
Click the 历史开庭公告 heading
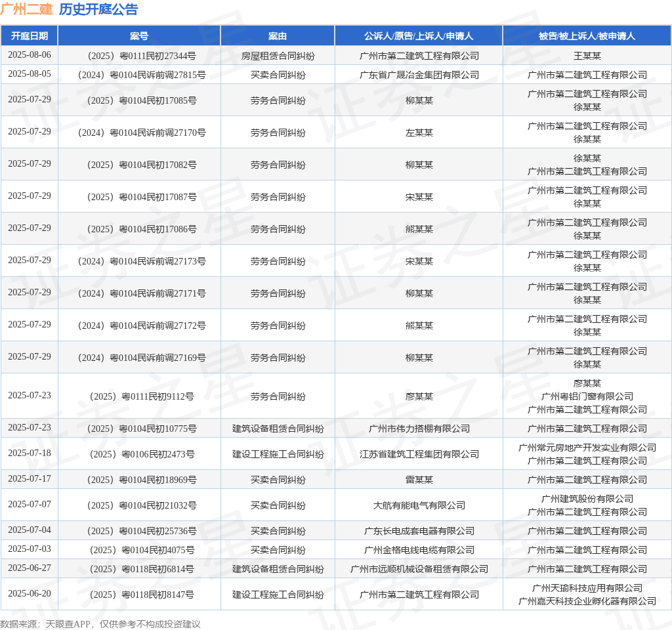[98, 9]
